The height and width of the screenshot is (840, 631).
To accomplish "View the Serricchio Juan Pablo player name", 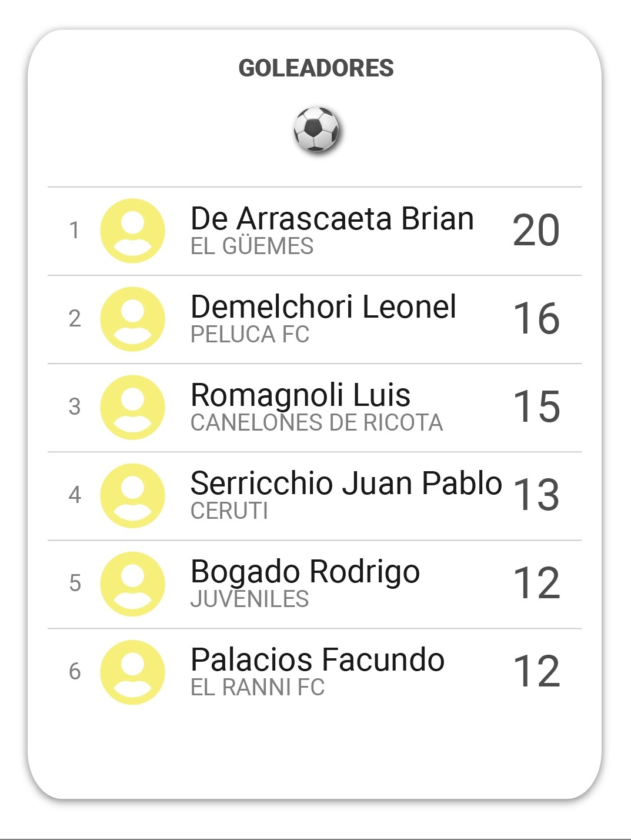I will coord(346,484).
